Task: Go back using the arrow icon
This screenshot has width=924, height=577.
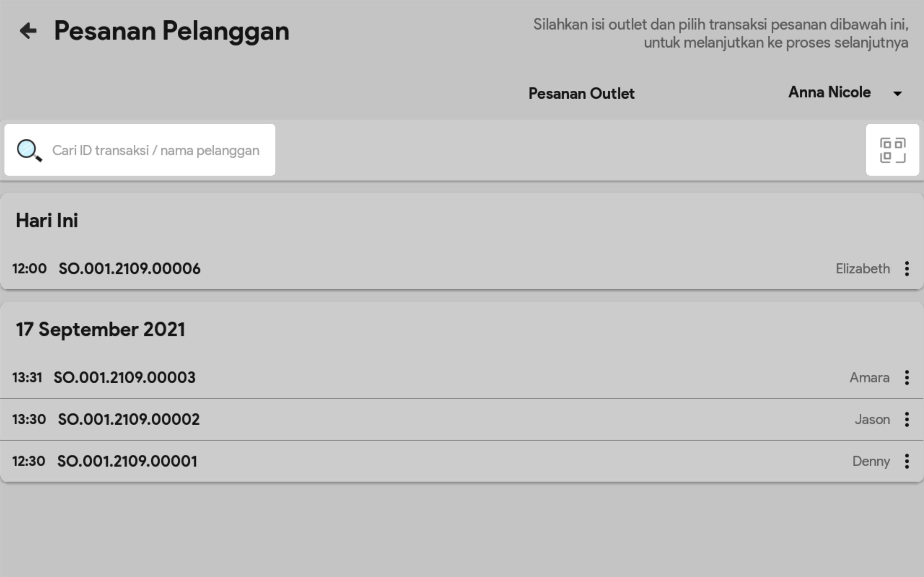Action: point(28,31)
